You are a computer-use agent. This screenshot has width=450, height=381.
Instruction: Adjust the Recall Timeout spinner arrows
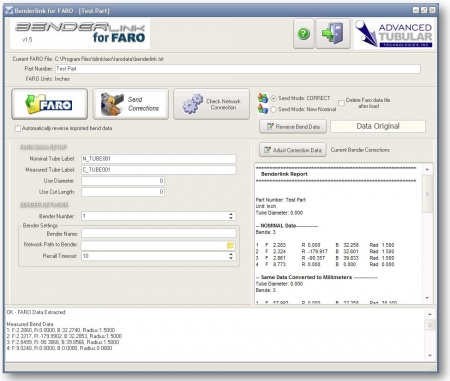click(x=231, y=256)
